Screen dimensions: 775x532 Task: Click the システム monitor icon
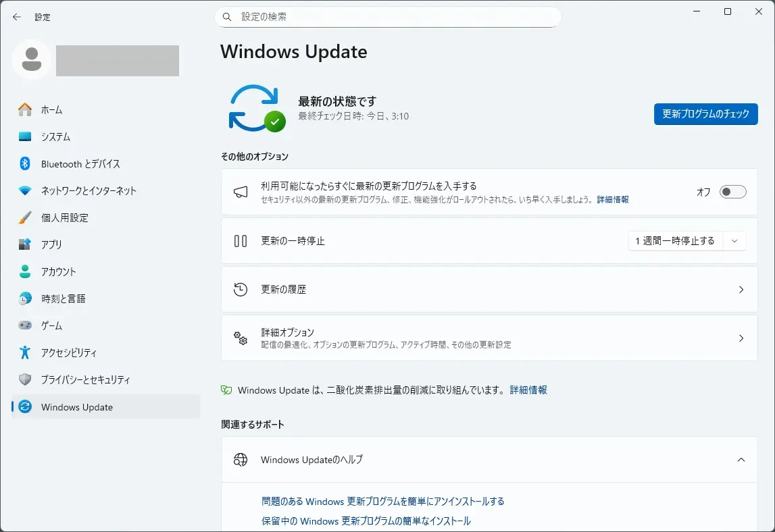[x=25, y=137]
